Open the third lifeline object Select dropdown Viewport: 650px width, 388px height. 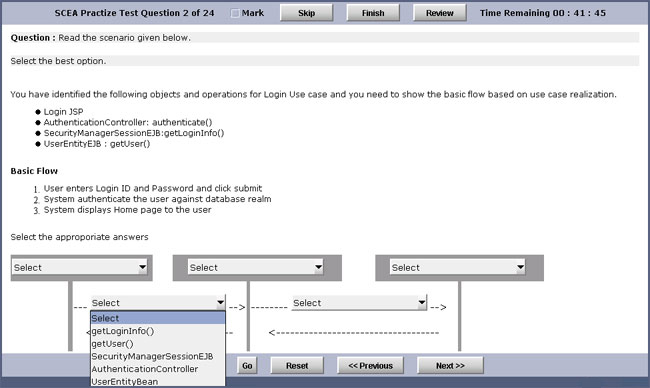point(458,267)
